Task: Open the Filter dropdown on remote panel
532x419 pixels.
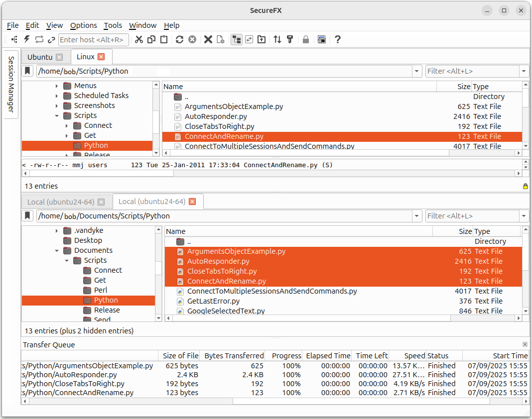Action: point(523,71)
